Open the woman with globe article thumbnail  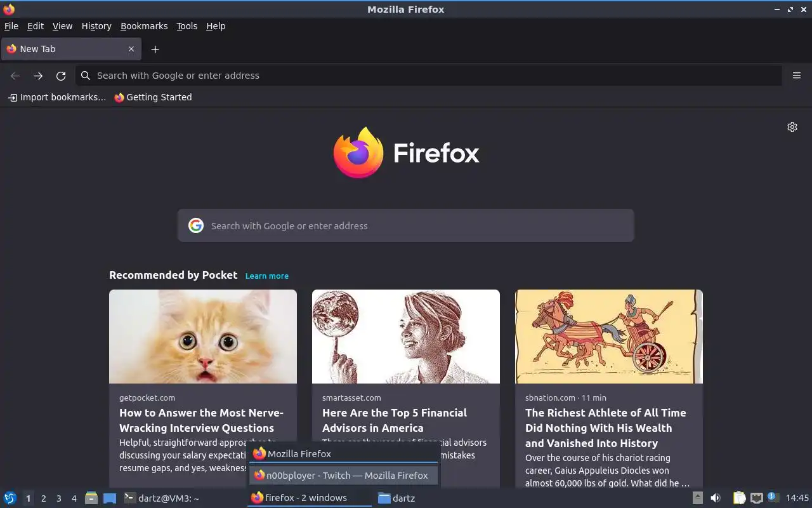[x=406, y=337]
